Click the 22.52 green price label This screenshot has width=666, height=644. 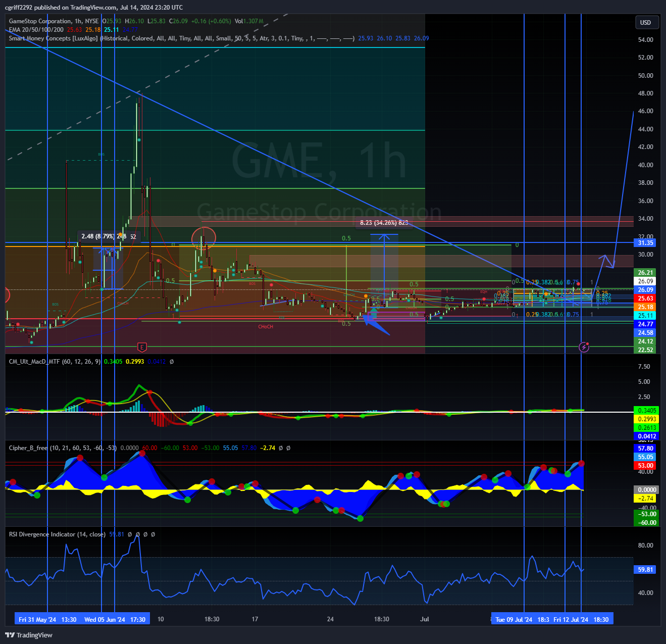645,350
